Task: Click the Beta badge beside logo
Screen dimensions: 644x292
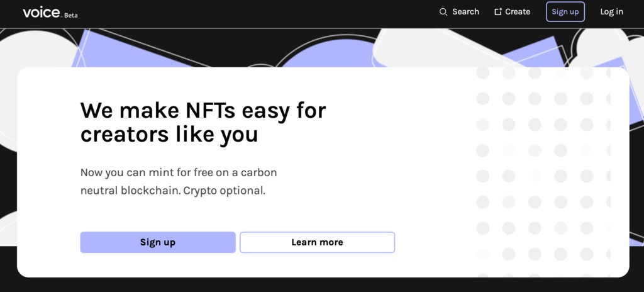Action: pos(70,16)
